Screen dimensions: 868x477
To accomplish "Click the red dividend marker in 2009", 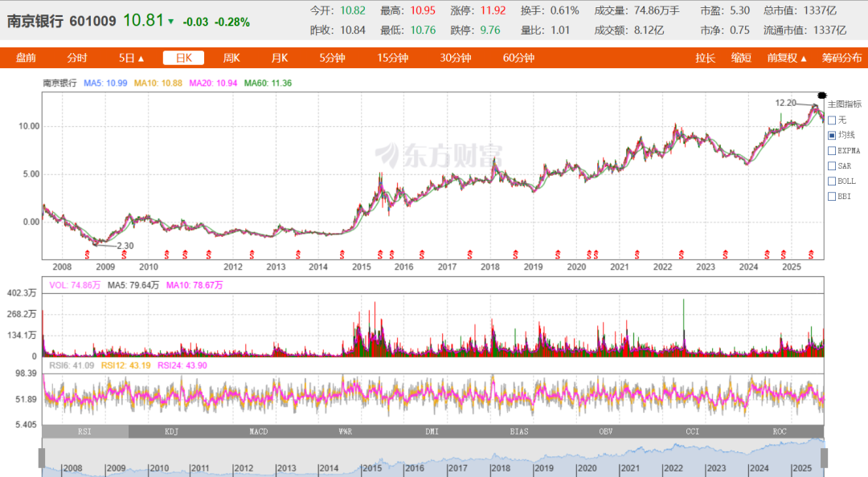I will click(x=124, y=255).
